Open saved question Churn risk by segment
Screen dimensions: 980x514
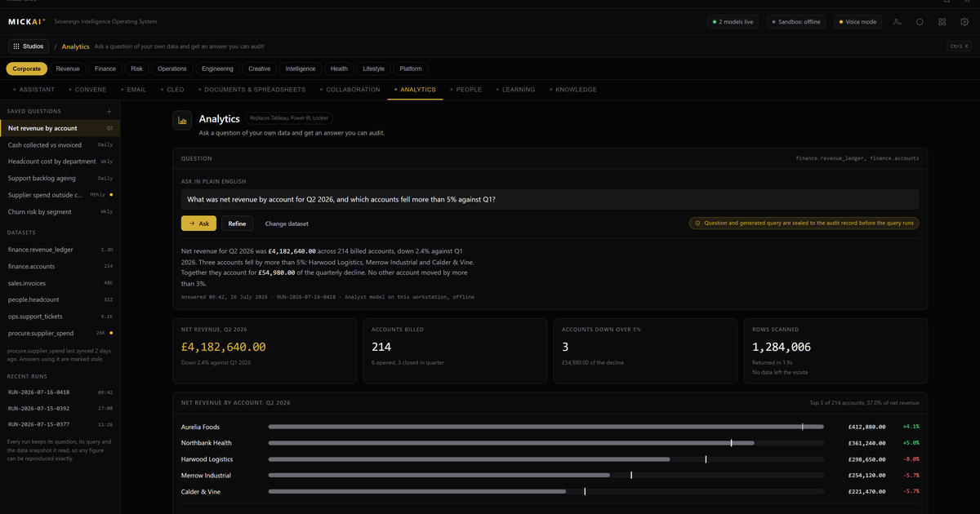pyautogui.click(x=60, y=211)
